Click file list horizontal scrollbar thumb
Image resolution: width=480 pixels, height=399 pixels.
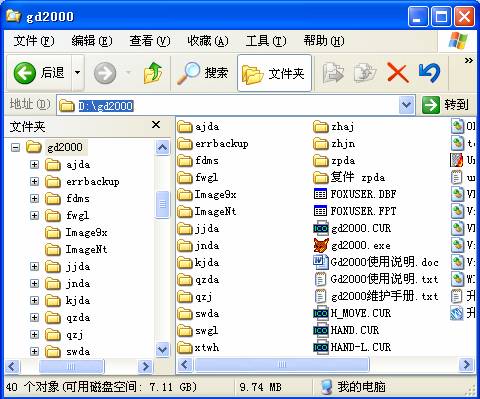click(282, 365)
